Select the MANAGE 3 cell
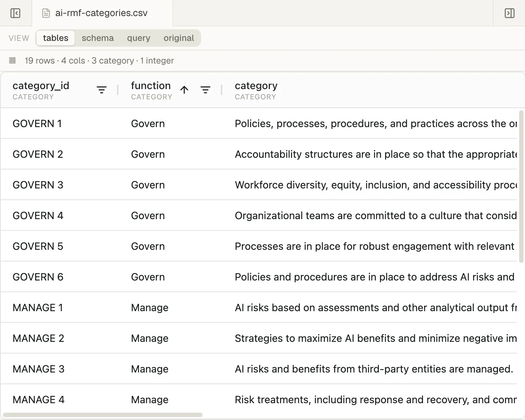Viewport: 525px width, 420px height. tap(59, 369)
